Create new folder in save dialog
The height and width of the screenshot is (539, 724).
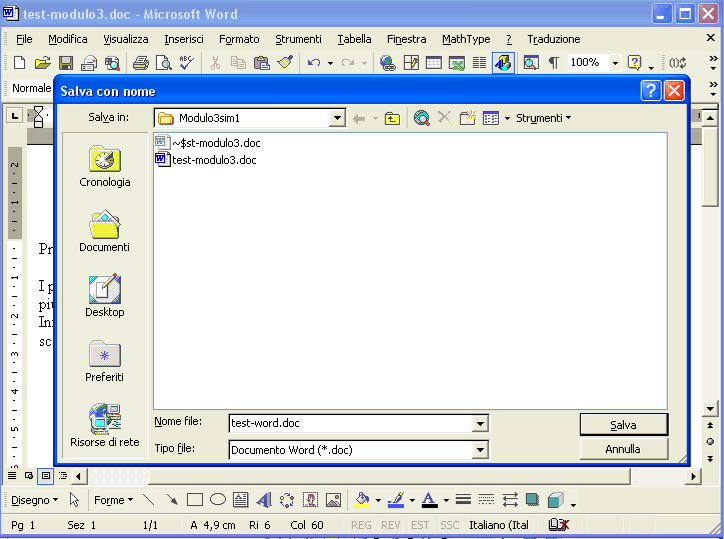(467, 118)
